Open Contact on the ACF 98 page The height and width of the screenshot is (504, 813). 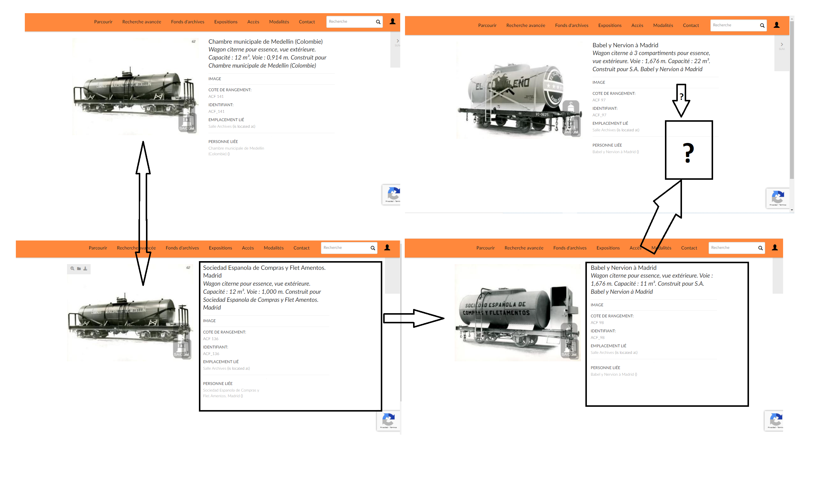pyautogui.click(x=689, y=248)
